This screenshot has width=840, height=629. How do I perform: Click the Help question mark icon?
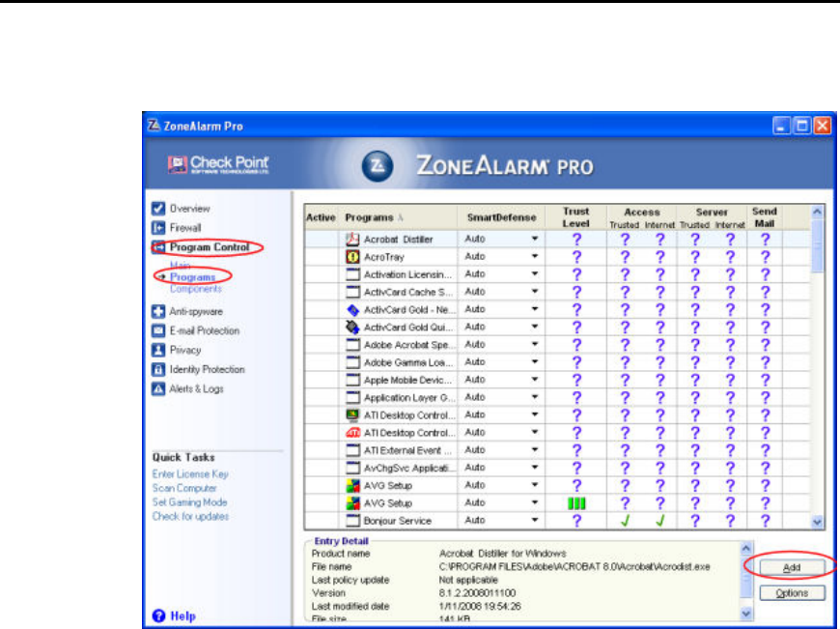pyautogui.click(x=158, y=615)
